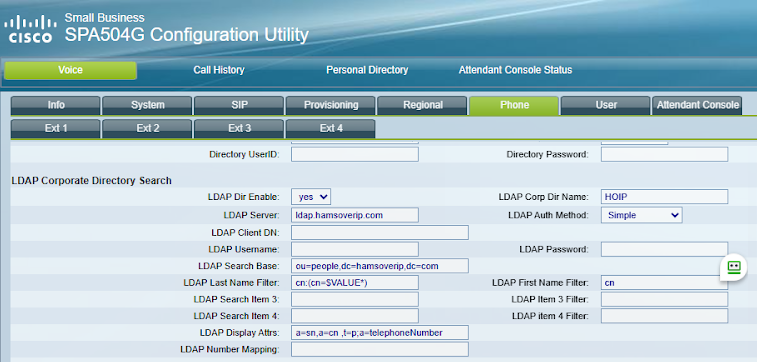Focus the LDAP Item 3 Filter field

pyautogui.click(x=664, y=299)
